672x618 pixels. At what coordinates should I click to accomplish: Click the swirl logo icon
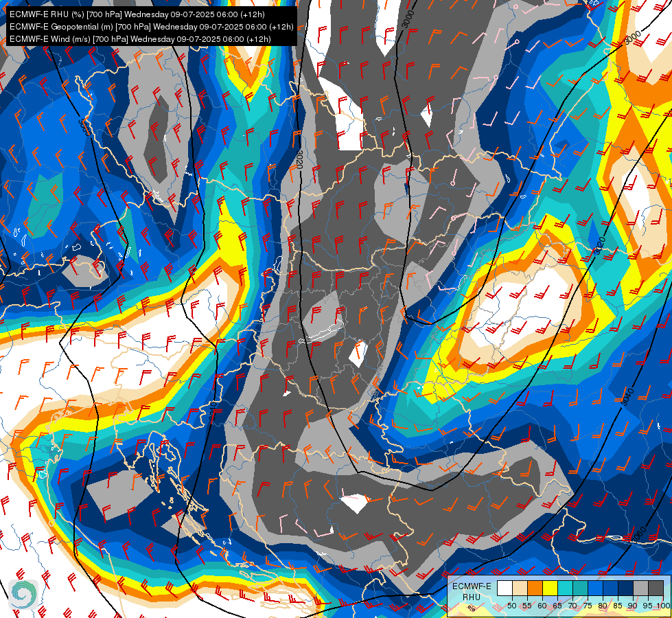coord(23,594)
